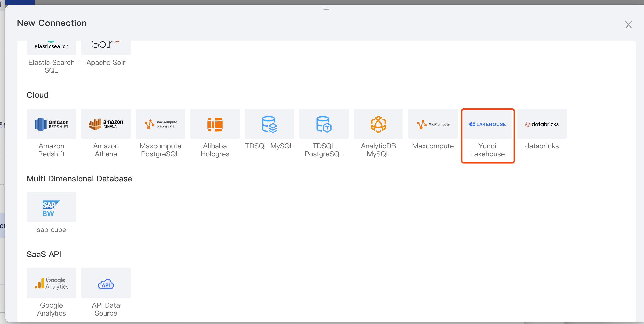Screen dimensions: 644x324
Task: Click the Maxcompute connection tile
Action: click(x=433, y=124)
